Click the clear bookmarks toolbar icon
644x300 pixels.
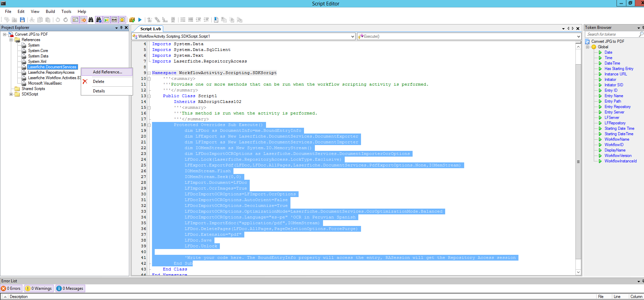[240, 20]
